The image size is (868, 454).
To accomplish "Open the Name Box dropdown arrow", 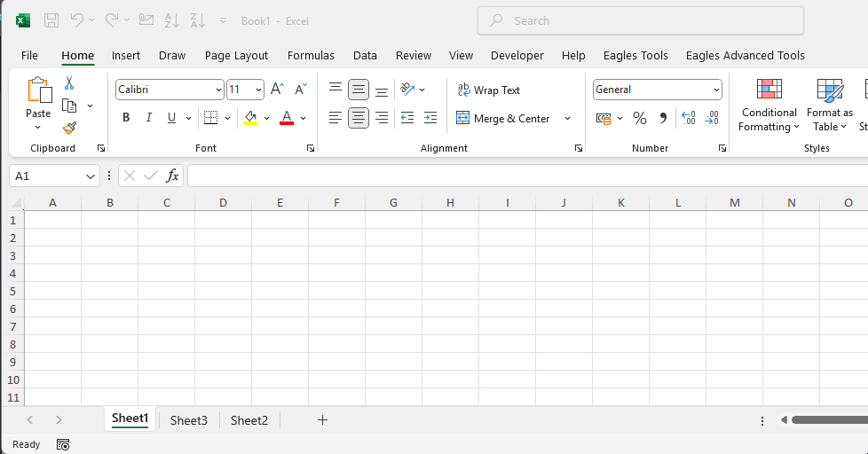I will [x=91, y=176].
